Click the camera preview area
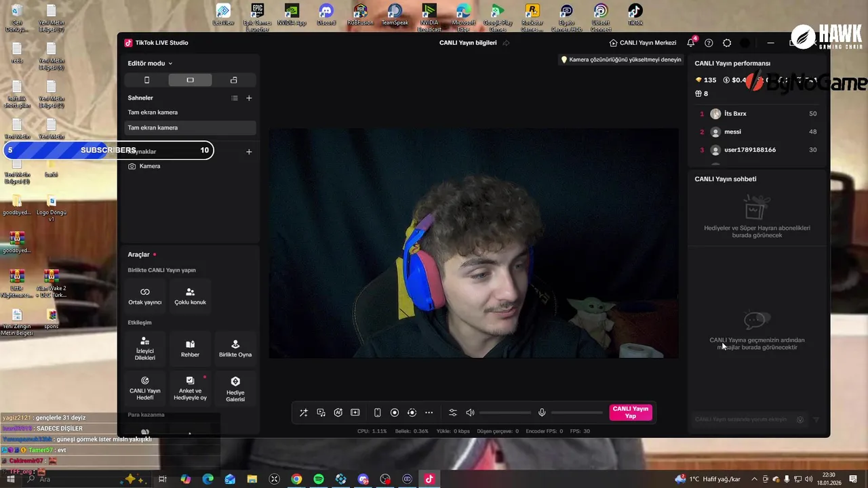Screen dimensions: 868x488 [x=474, y=243]
